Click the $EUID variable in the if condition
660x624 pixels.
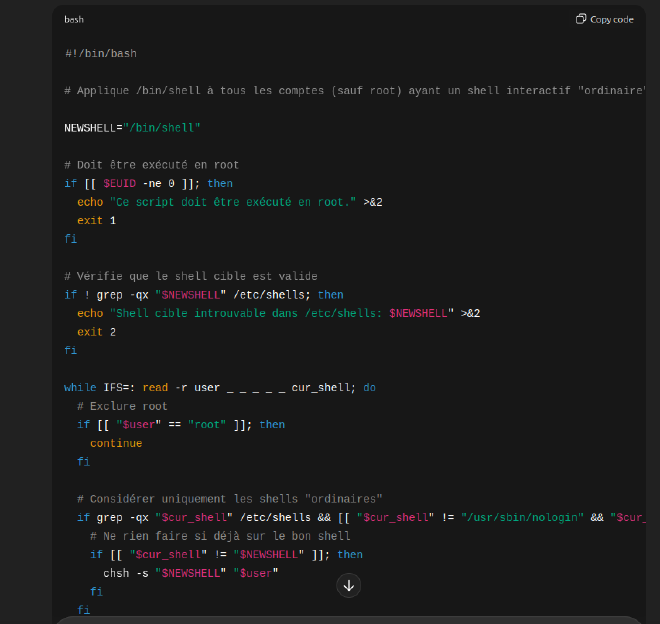coord(120,183)
